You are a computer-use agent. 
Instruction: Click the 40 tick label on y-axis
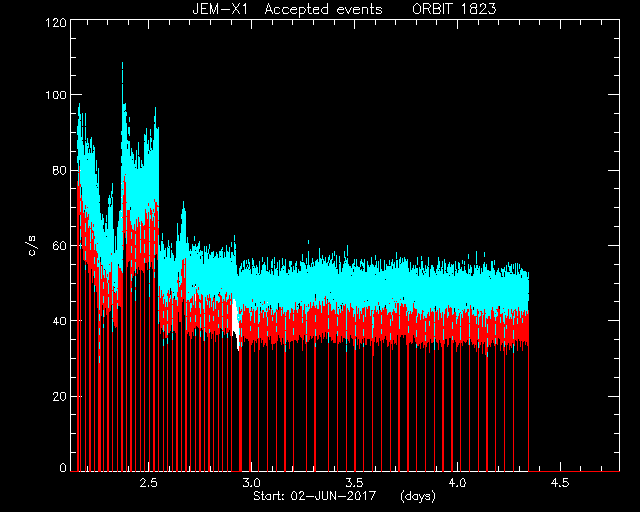coord(59,321)
